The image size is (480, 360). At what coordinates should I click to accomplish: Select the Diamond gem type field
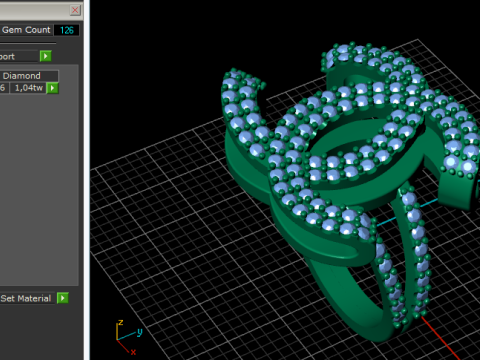click(29, 76)
